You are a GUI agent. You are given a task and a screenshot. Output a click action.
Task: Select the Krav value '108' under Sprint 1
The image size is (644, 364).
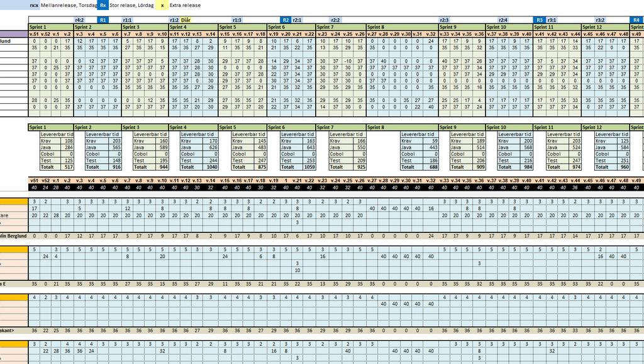click(x=68, y=140)
